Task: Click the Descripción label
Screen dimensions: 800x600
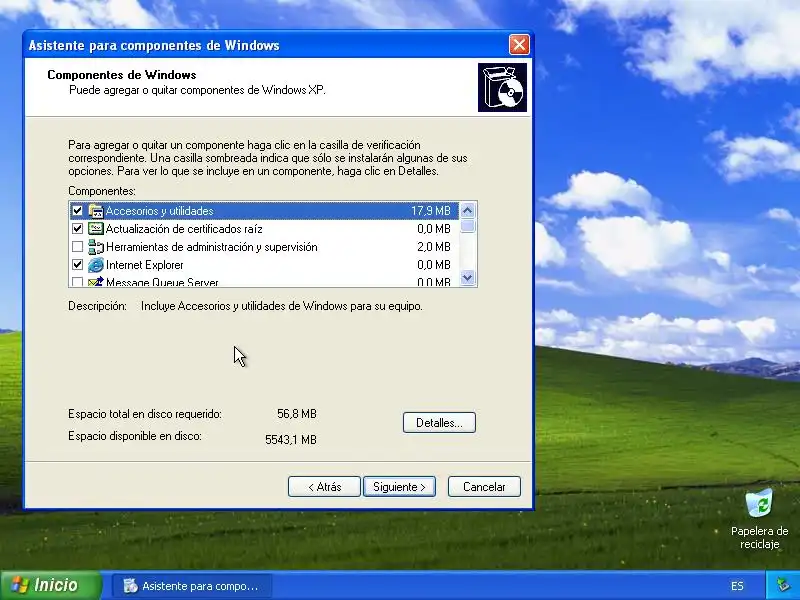Action: click(97, 306)
